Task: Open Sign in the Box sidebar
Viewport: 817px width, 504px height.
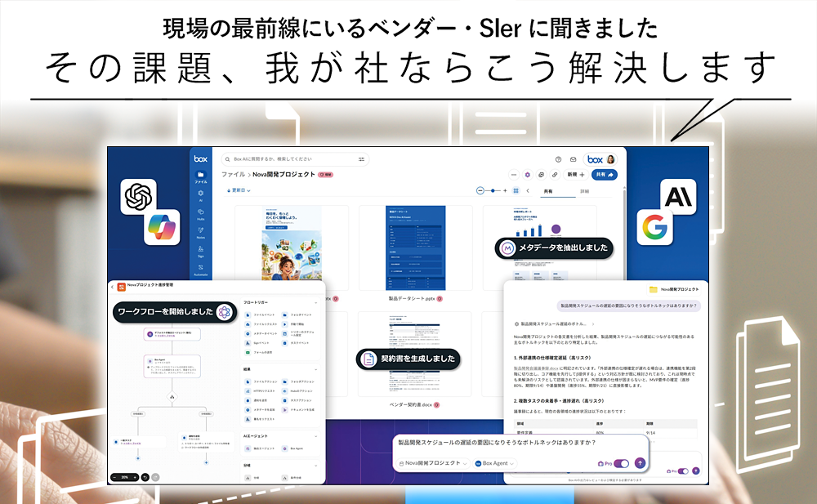Action: (201, 252)
